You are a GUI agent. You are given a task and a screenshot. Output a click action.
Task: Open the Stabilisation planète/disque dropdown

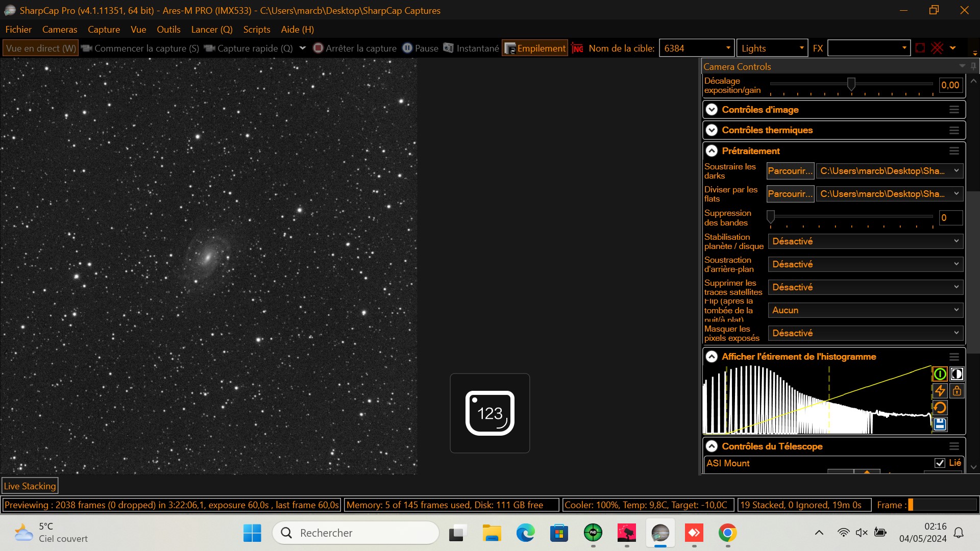click(x=865, y=241)
